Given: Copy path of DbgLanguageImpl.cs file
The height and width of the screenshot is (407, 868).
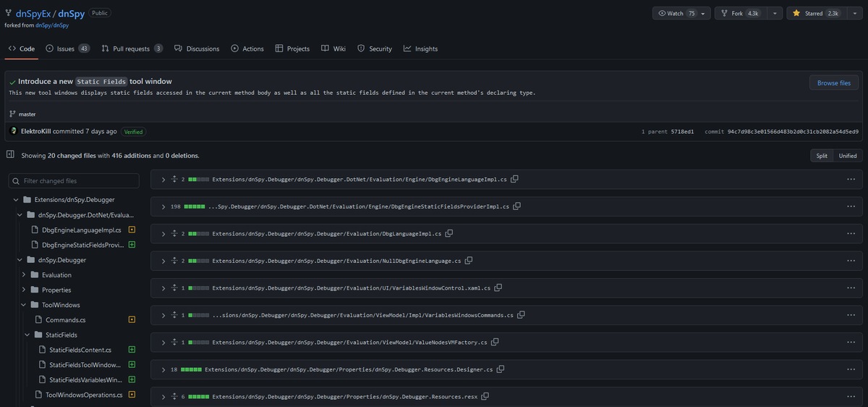Looking at the screenshot, I should pos(449,233).
